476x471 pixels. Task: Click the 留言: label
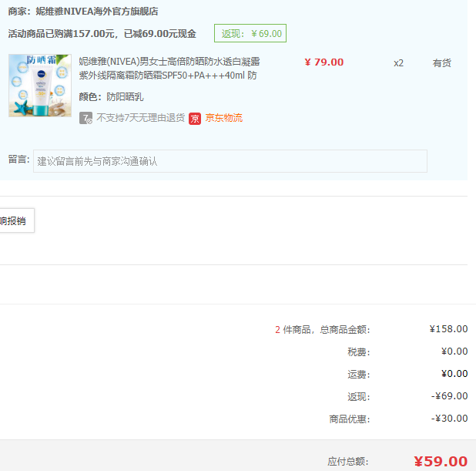[x=18, y=160]
